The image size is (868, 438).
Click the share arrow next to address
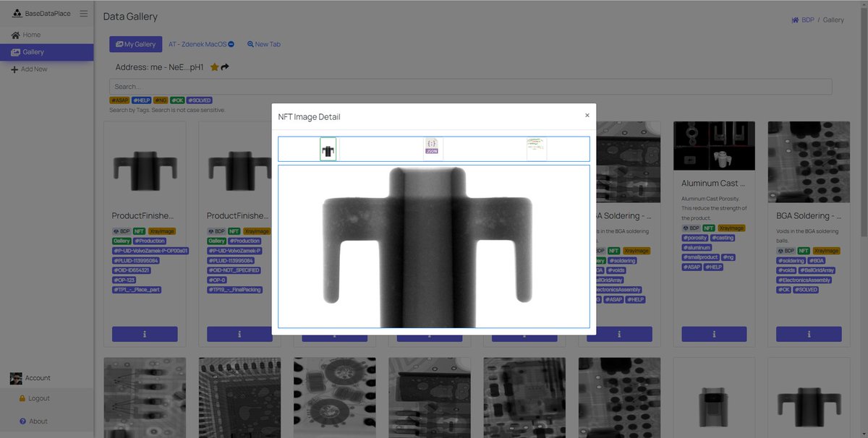(x=225, y=67)
